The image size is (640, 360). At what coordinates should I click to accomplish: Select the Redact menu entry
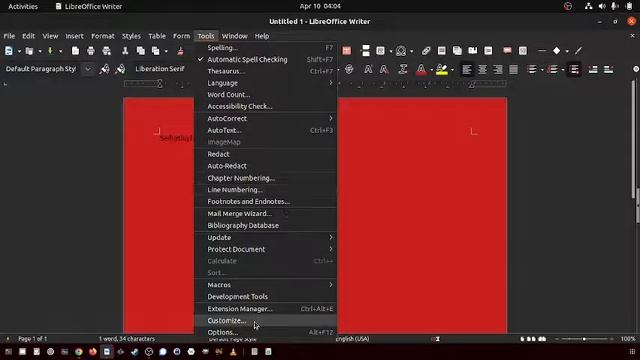click(265, 154)
